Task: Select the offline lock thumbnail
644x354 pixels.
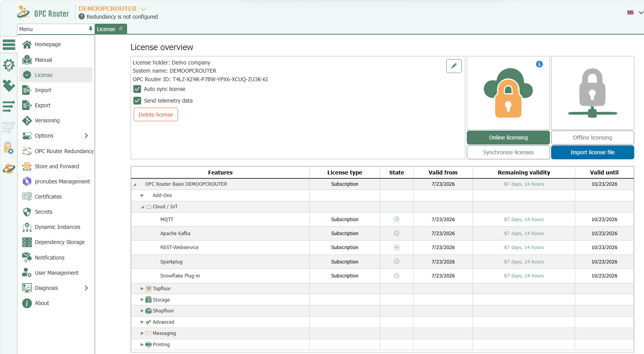Action: 593,93
